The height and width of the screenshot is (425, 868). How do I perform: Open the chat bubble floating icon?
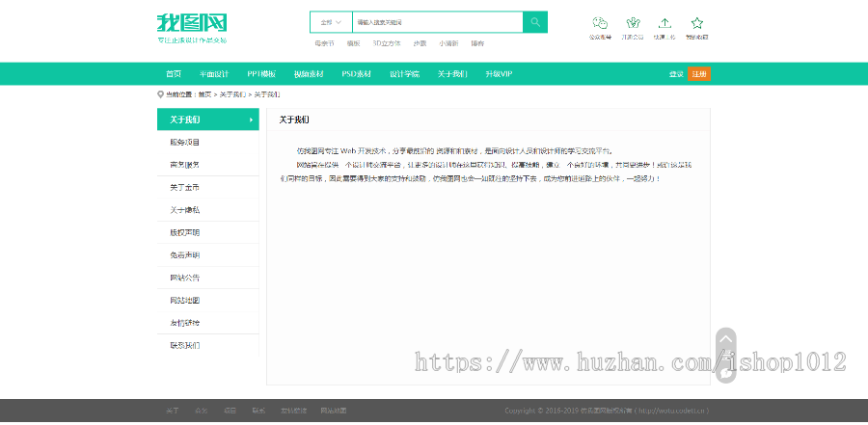pos(726,373)
